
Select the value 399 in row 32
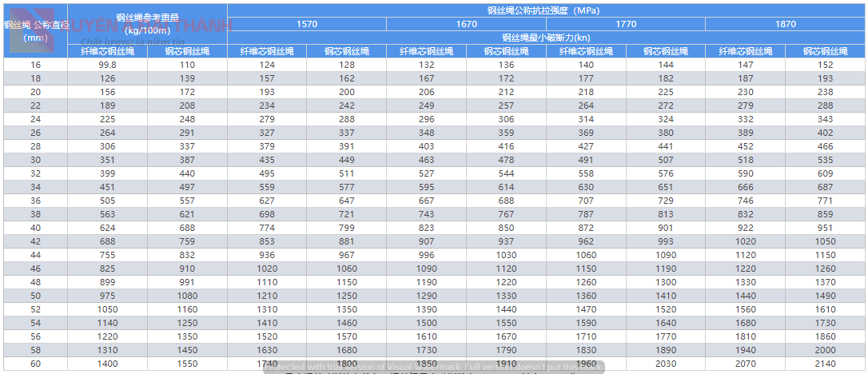coord(107,173)
